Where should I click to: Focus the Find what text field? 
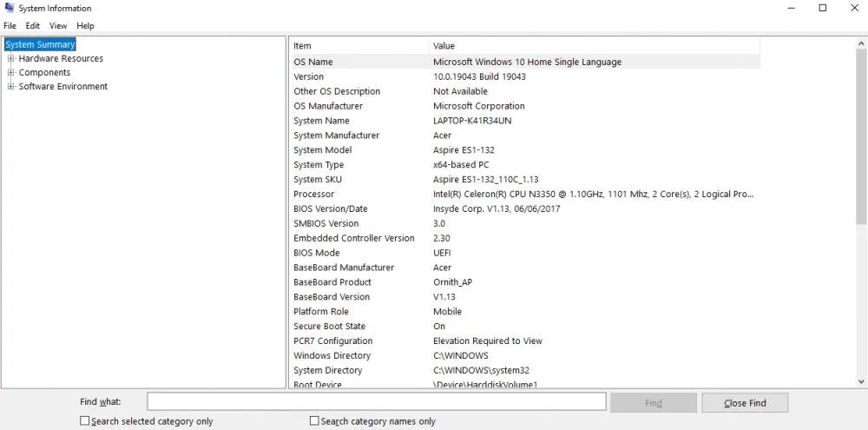coord(376,401)
